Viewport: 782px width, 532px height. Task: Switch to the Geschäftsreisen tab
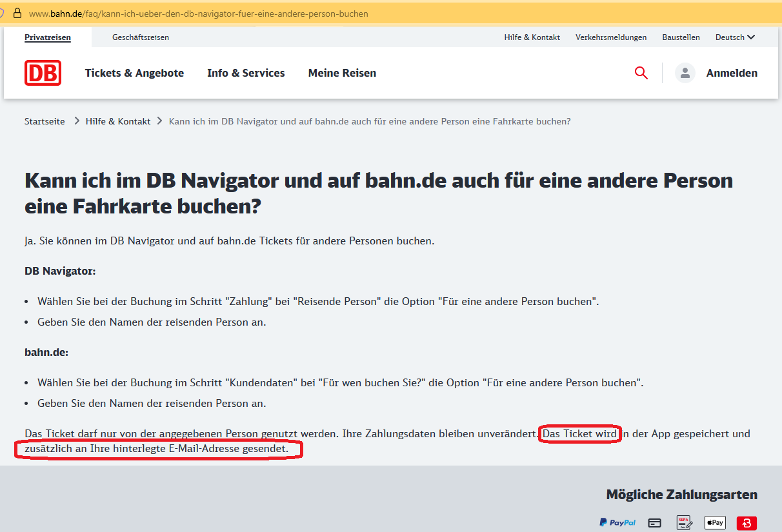pyautogui.click(x=141, y=37)
